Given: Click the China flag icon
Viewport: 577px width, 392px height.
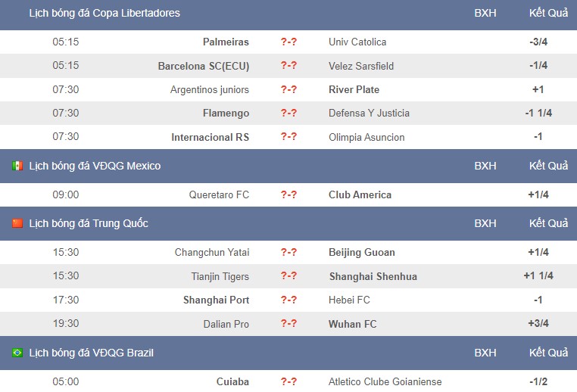Looking at the screenshot, I should [17, 223].
